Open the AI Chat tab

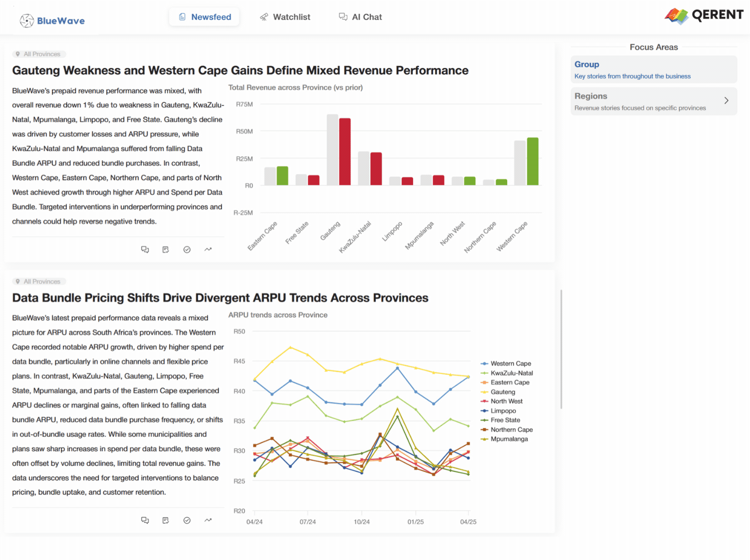point(360,17)
